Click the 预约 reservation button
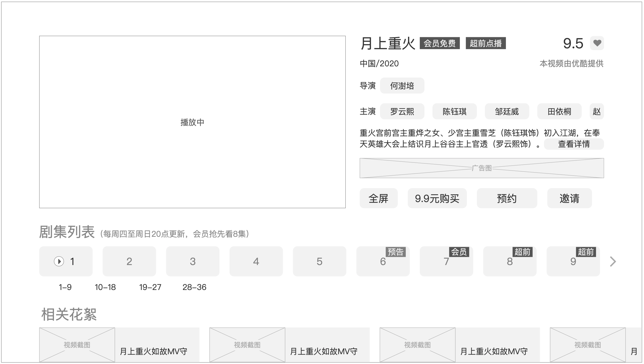The height and width of the screenshot is (364, 644). [507, 198]
